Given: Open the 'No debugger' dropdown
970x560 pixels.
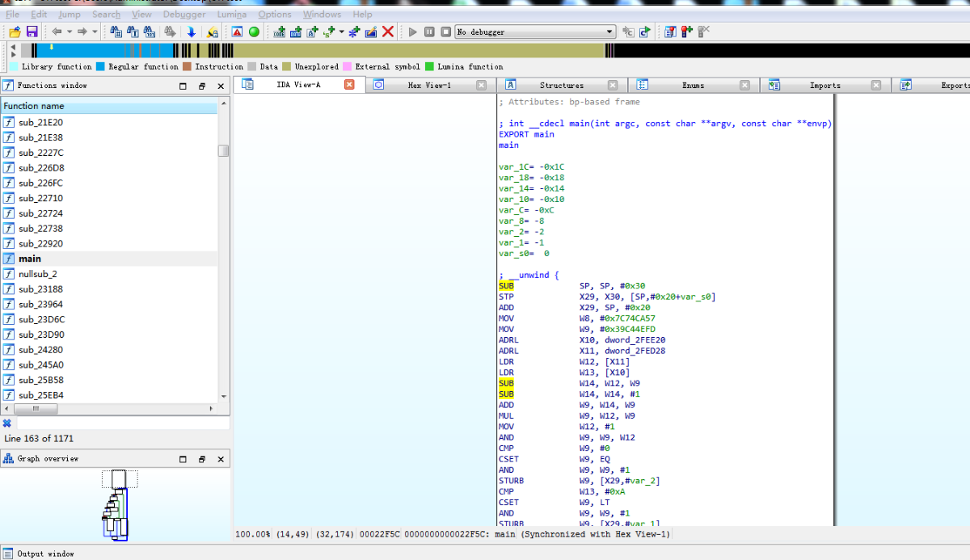Looking at the screenshot, I should (534, 32).
